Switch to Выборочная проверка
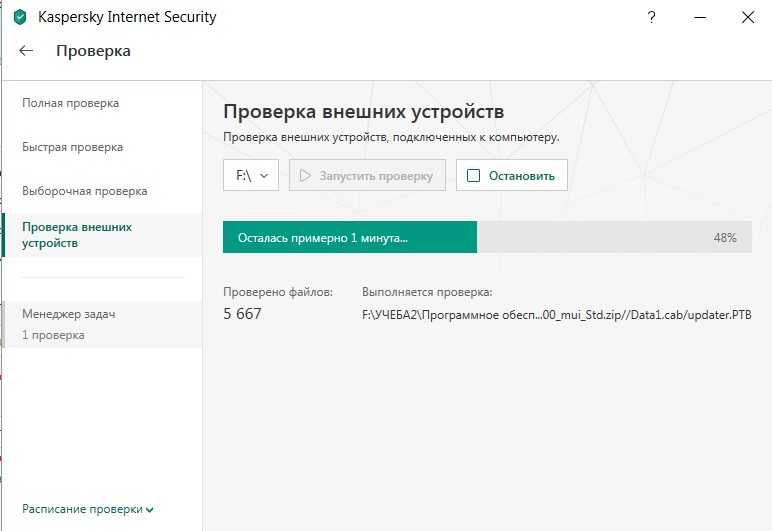The width and height of the screenshot is (772, 531). tap(85, 191)
